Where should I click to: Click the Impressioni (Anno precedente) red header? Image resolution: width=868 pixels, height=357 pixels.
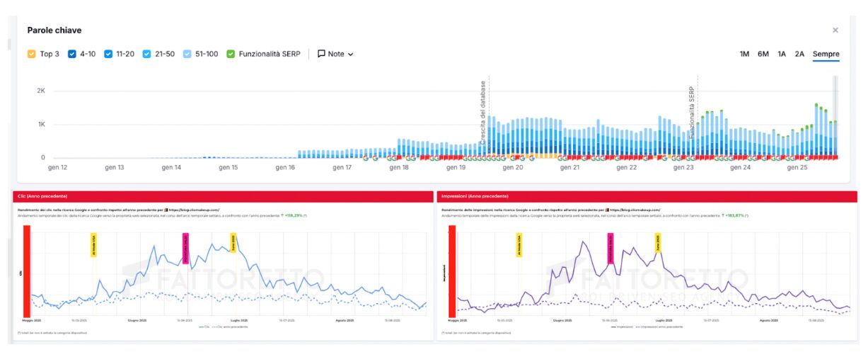point(646,195)
